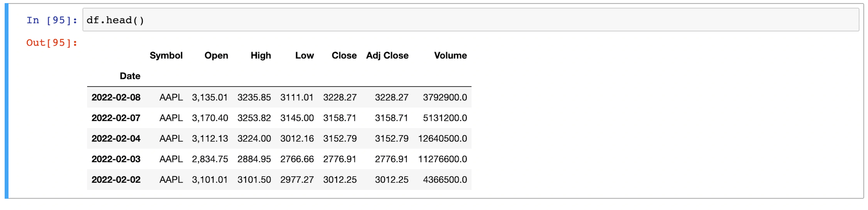Select the 2022-02-08 row index label
This screenshot has height=210, width=868.
(116, 98)
